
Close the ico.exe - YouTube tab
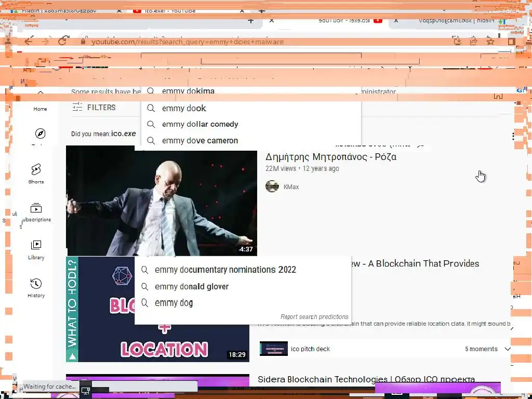pos(242,11)
